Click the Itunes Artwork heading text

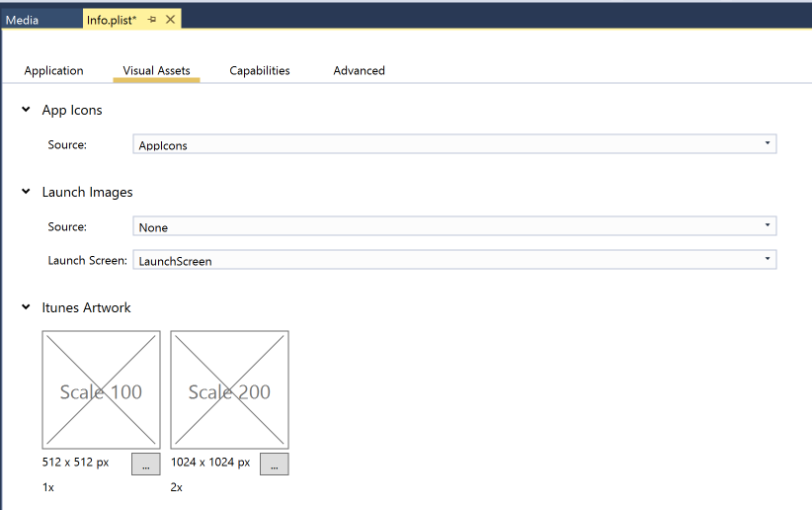click(x=87, y=307)
